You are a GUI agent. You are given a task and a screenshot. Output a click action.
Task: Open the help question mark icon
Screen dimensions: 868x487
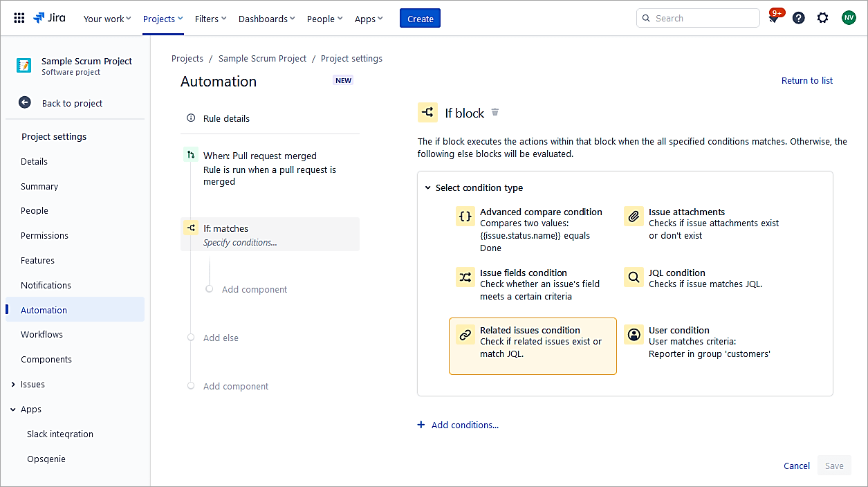click(x=798, y=18)
